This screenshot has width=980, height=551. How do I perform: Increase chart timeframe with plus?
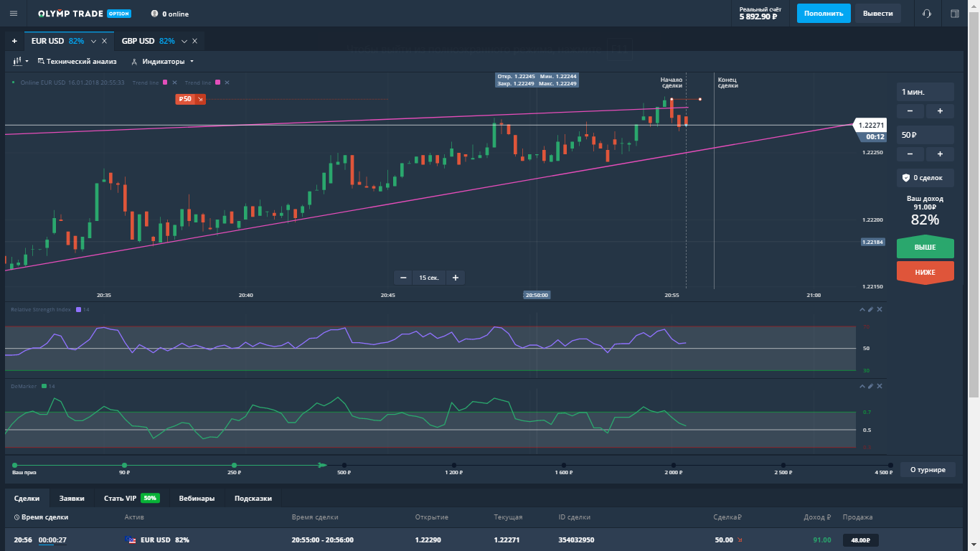(x=455, y=278)
